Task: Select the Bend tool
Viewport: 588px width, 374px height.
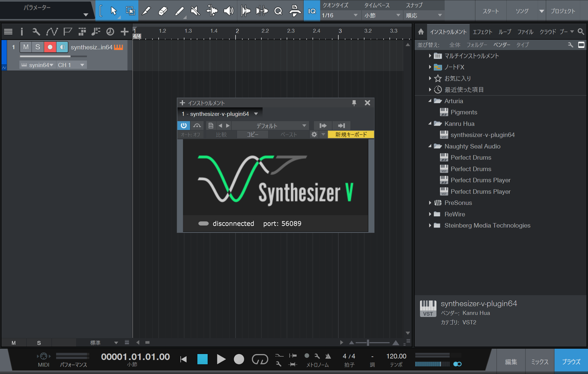Action: [212, 11]
